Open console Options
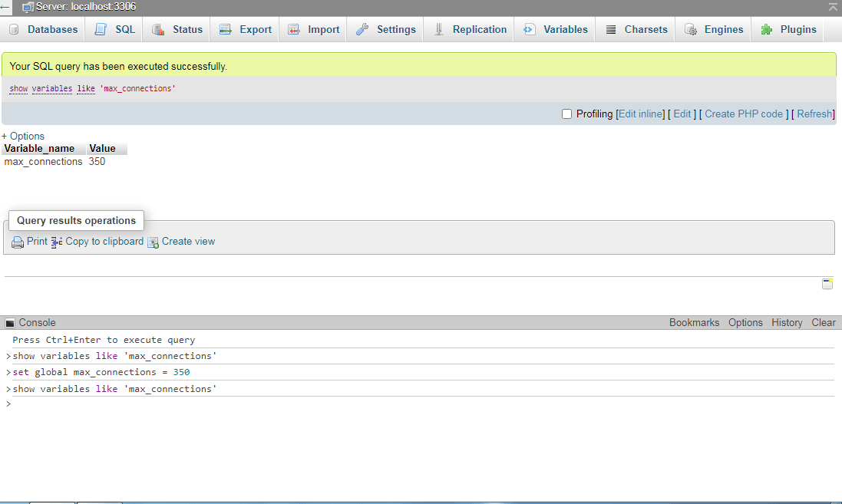Image resolution: width=842 pixels, height=504 pixels. point(745,323)
